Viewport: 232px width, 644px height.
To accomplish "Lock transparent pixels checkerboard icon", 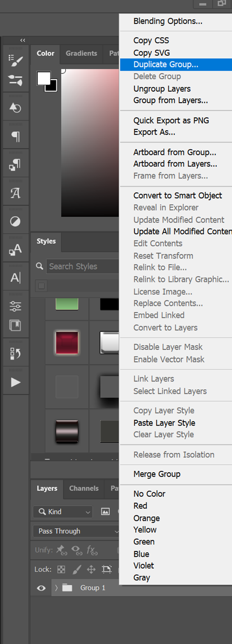I will pyautogui.click(x=61, y=569).
